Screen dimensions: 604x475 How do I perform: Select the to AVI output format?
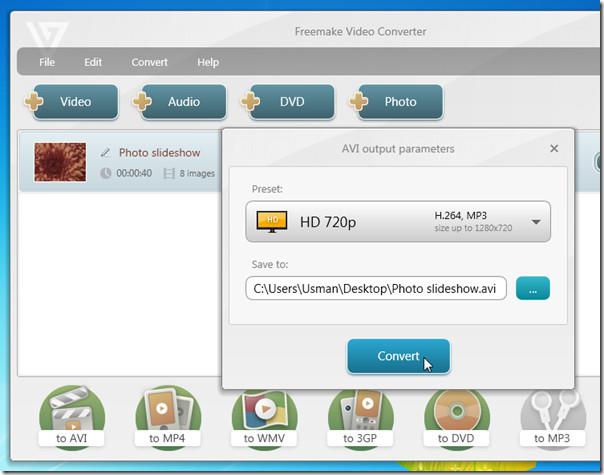coord(72,416)
